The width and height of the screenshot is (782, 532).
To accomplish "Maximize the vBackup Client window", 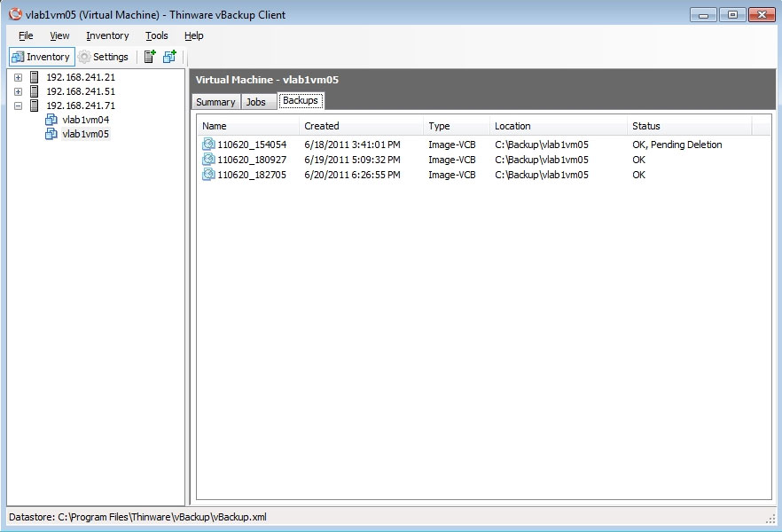I will pos(732,15).
